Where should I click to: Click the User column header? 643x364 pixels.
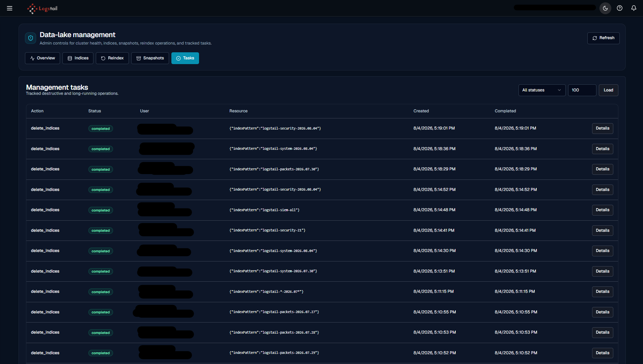point(144,111)
